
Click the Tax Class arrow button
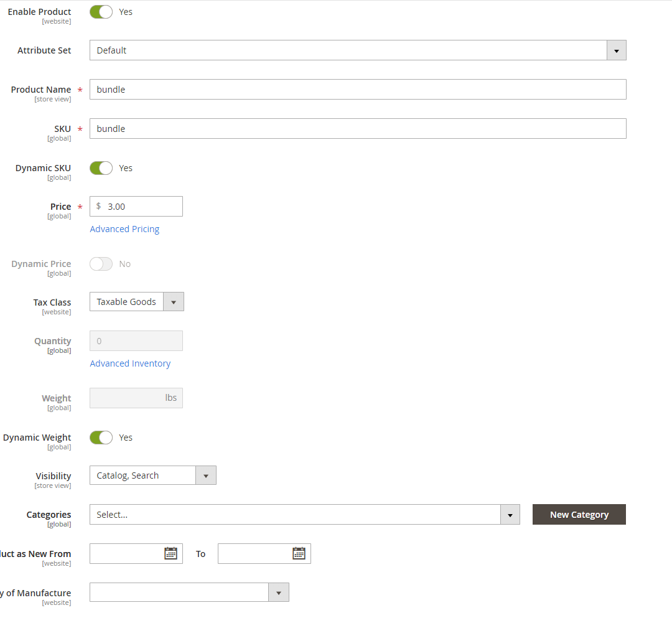tap(174, 302)
